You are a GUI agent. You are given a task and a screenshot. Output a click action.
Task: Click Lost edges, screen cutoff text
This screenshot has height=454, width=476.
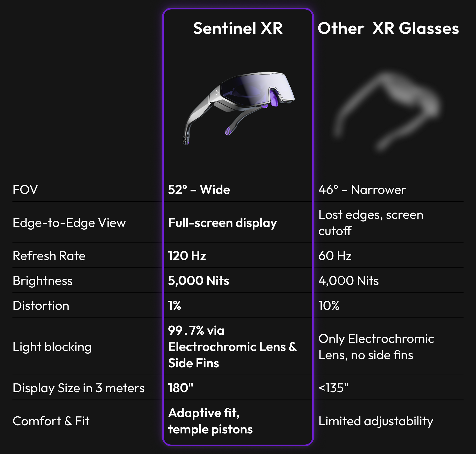point(371,223)
